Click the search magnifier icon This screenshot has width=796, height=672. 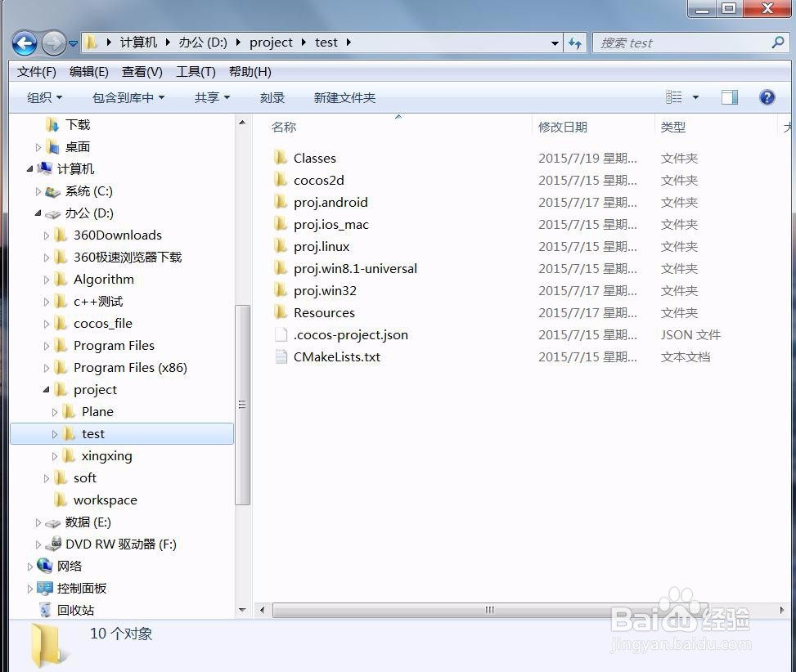click(777, 43)
